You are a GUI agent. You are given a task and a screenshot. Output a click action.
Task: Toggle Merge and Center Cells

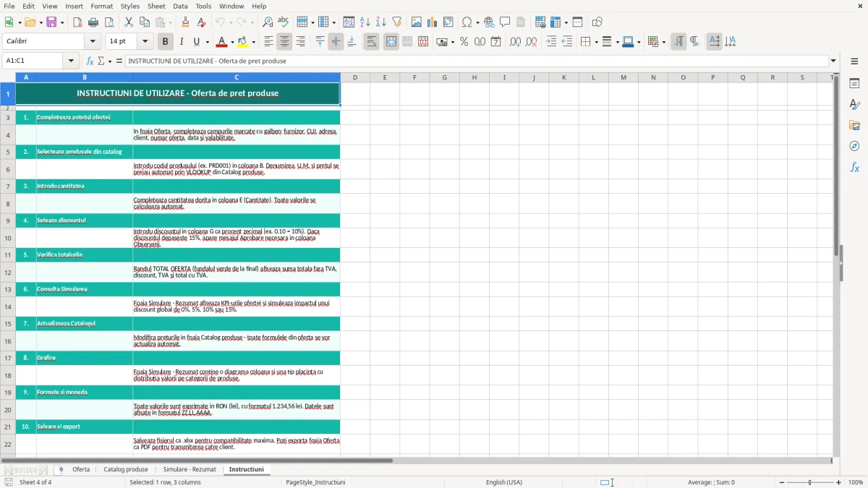point(391,42)
